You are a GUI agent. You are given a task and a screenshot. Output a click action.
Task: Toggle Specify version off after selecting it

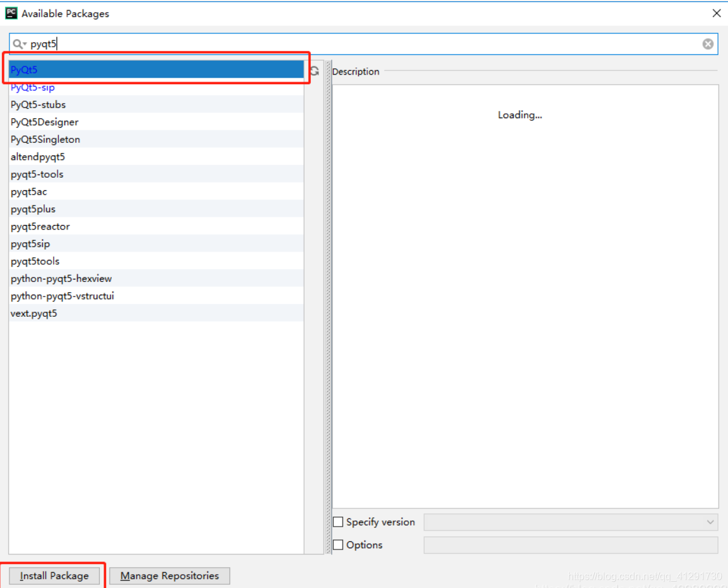click(338, 522)
